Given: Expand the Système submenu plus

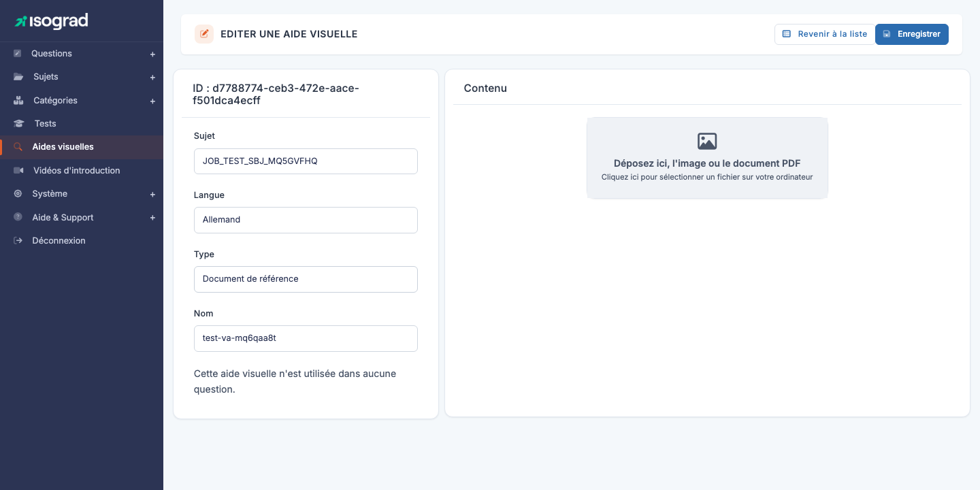Looking at the screenshot, I should click(152, 195).
